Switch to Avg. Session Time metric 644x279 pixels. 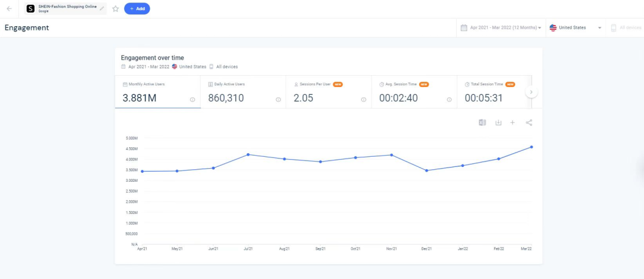click(x=414, y=92)
